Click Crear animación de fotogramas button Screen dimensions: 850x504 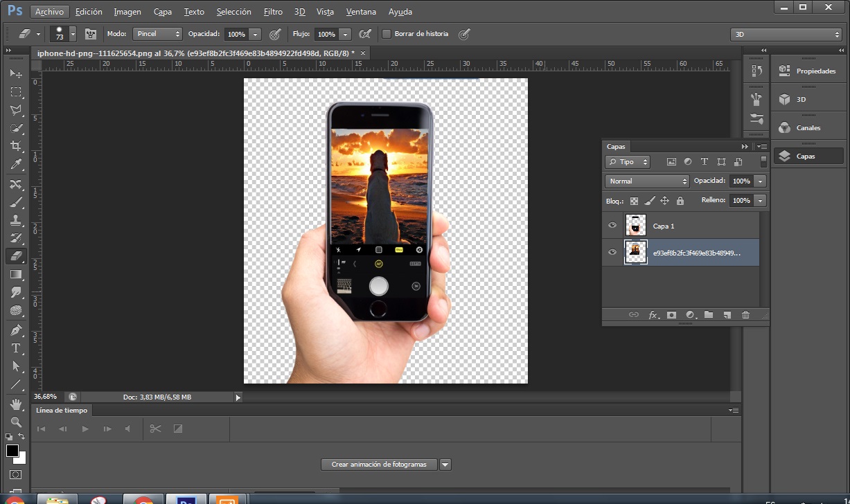coord(379,465)
